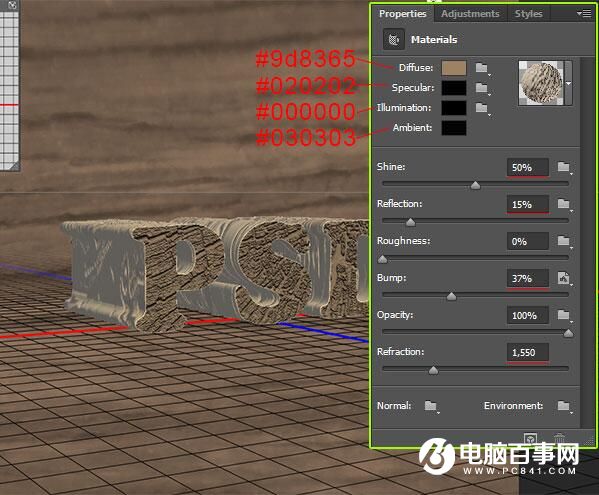Click the Properties panel vertical scrollbar

click(x=586, y=243)
